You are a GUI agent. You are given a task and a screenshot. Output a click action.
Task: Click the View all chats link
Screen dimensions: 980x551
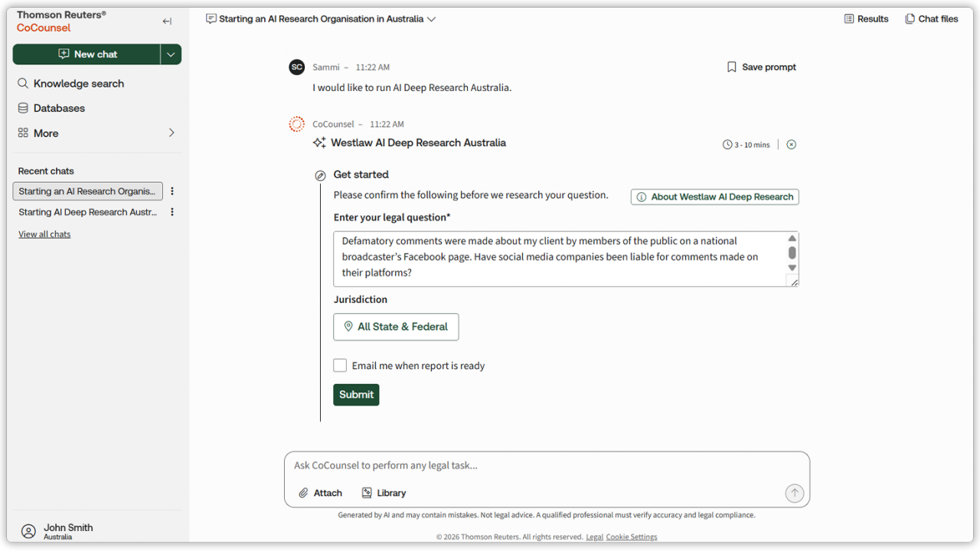click(x=44, y=234)
